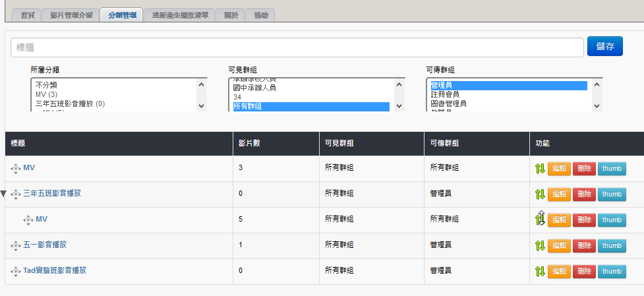Click the 標題 text input field
Viewport: 644px width, 296px height.
pos(297,47)
